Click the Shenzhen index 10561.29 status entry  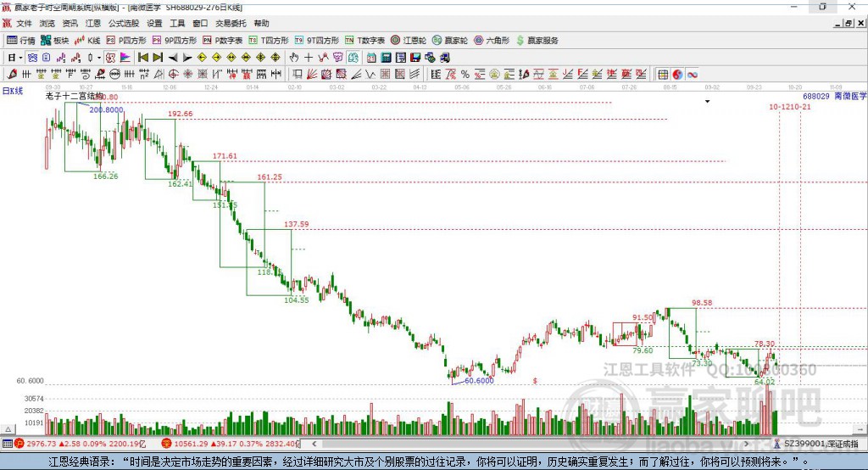pyautogui.click(x=231, y=444)
